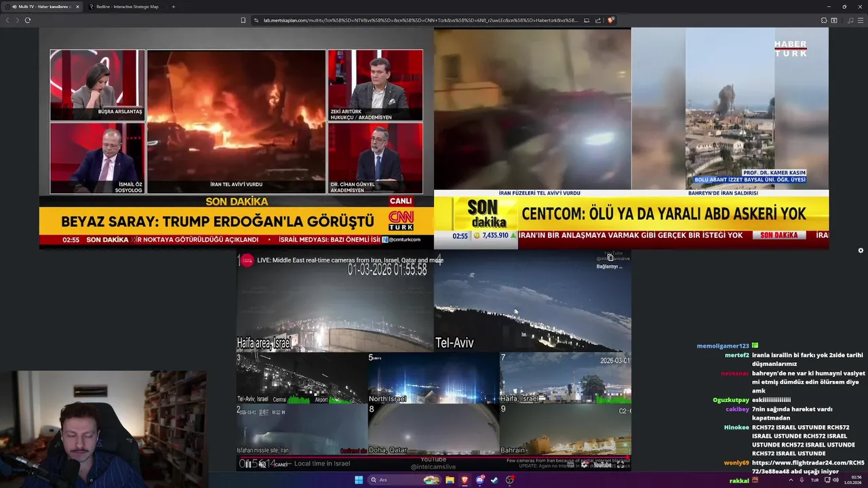Click the CNN Türk logo in broadcast
Screen dimensions: 868x488
pos(401,221)
